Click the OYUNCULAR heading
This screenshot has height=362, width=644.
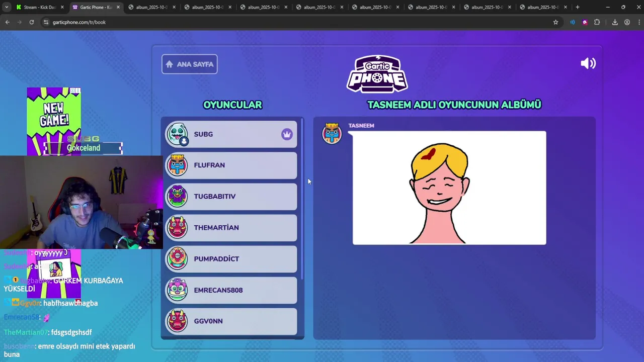(x=232, y=105)
